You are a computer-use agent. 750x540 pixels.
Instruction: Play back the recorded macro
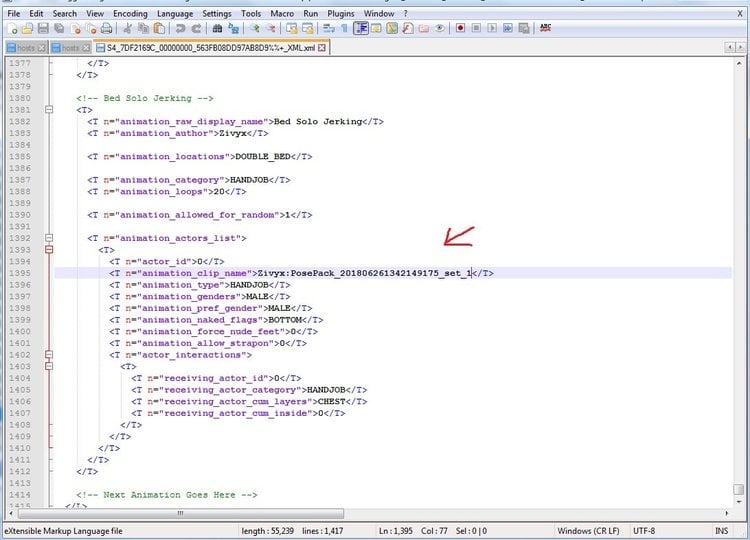coord(492,29)
